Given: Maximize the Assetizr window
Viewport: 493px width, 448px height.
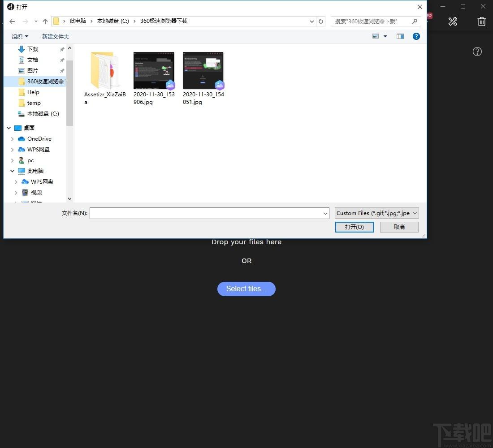Looking at the screenshot, I should pyautogui.click(x=463, y=6).
